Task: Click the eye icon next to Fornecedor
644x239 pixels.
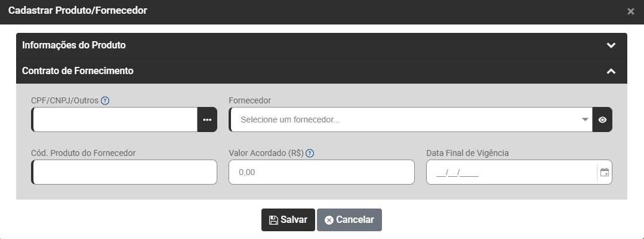Action: 602,119
